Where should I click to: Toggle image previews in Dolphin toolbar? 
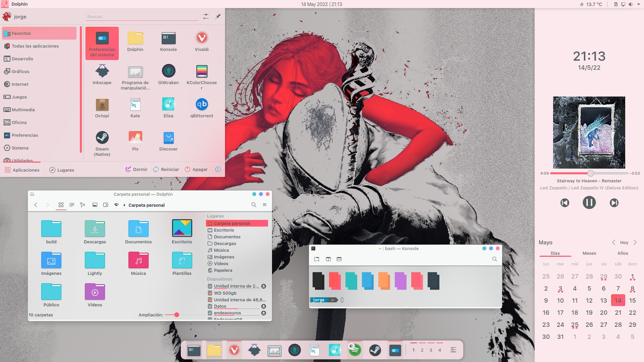pyautogui.click(x=95, y=205)
